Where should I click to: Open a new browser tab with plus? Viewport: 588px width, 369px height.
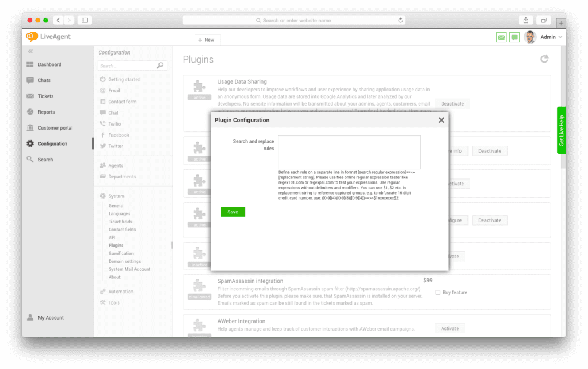[x=561, y=23]
